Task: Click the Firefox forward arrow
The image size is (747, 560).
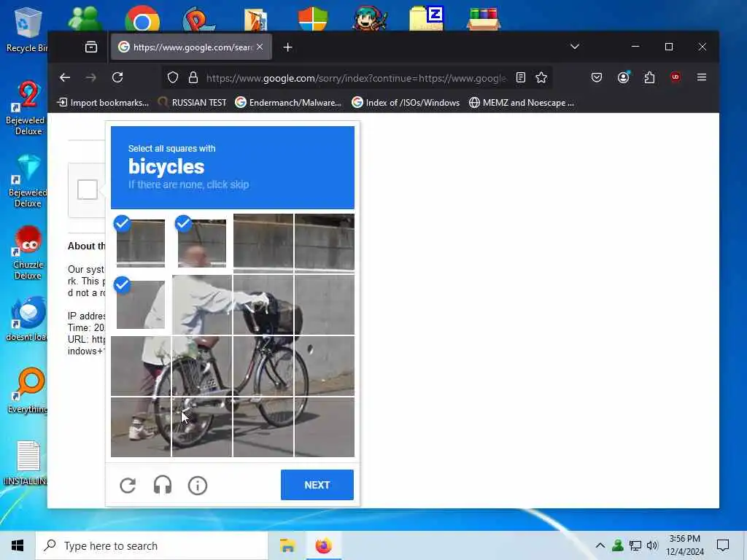Action: pos(90,77)
